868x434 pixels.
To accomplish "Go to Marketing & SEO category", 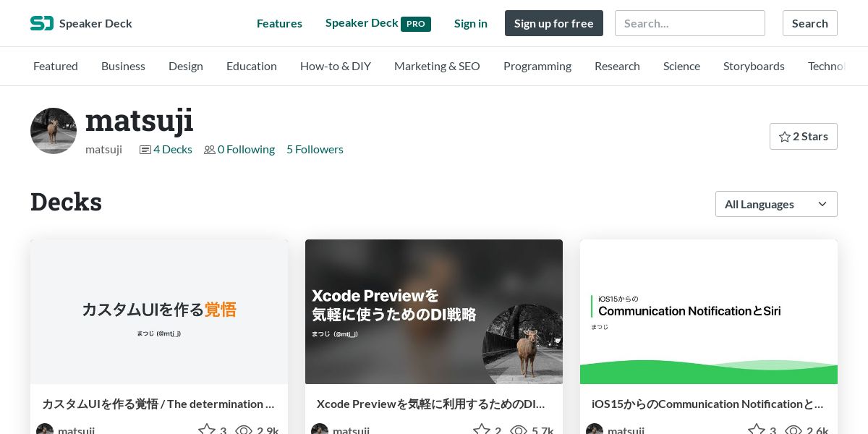I will [437, 66].
